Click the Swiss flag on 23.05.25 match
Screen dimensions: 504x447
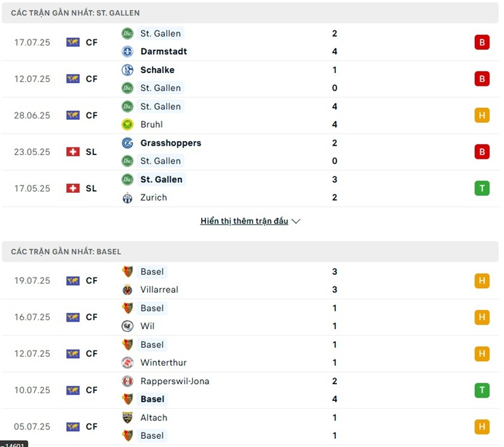coord(73,152)
